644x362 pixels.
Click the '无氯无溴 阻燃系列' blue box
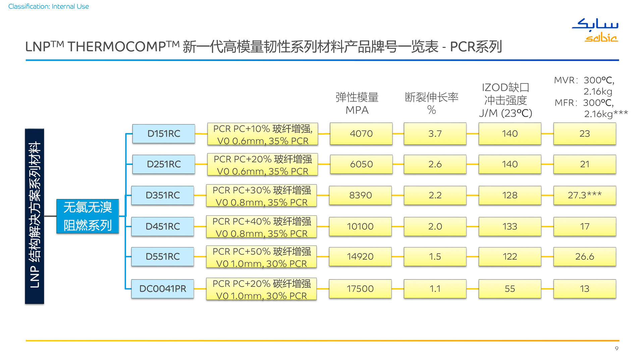point(88,216)
